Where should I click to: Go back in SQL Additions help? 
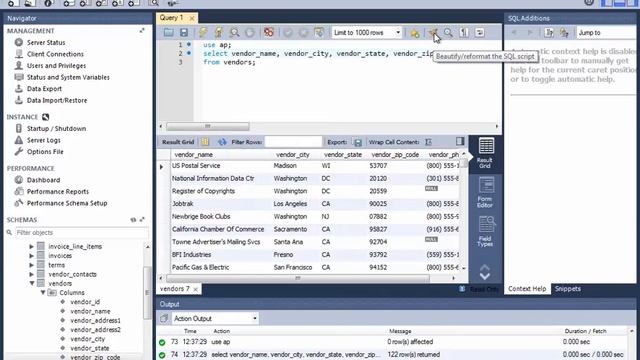click(514, 32)
